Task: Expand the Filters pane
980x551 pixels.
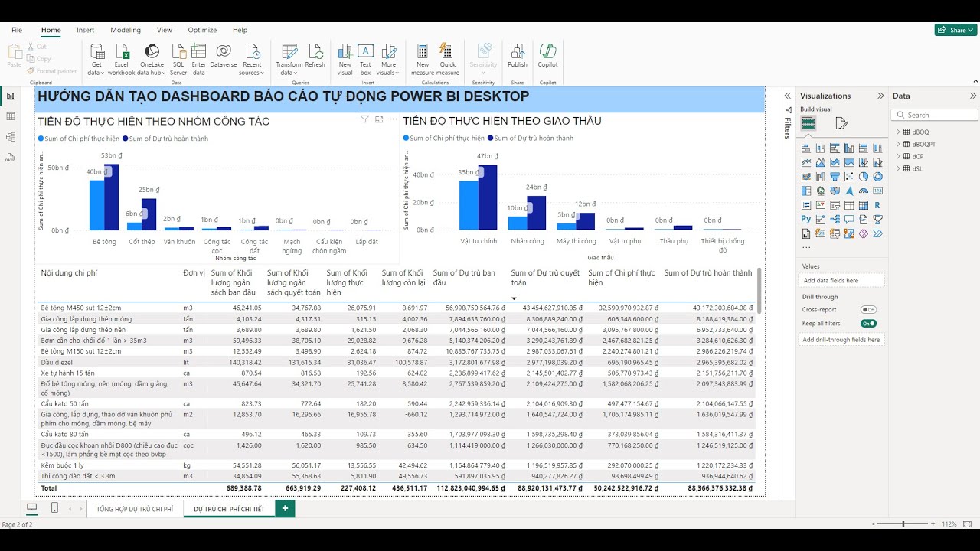Action: pyautogui.click(x=787, y=96)
